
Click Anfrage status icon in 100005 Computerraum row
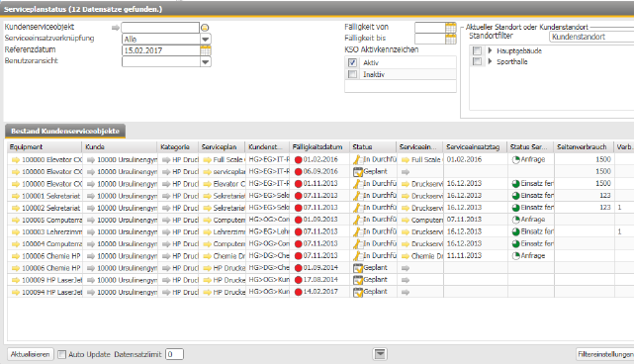pyautogui.click(x=516, y=220)
